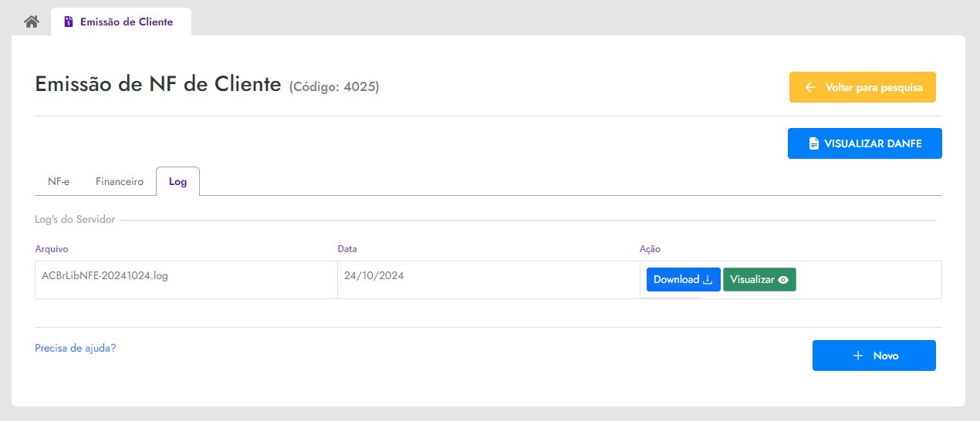Select the ACBrLibNFE-20241024.log file cell
Image resolution: width=980 pixels, height=421 pixels.
tap(186, 280)
